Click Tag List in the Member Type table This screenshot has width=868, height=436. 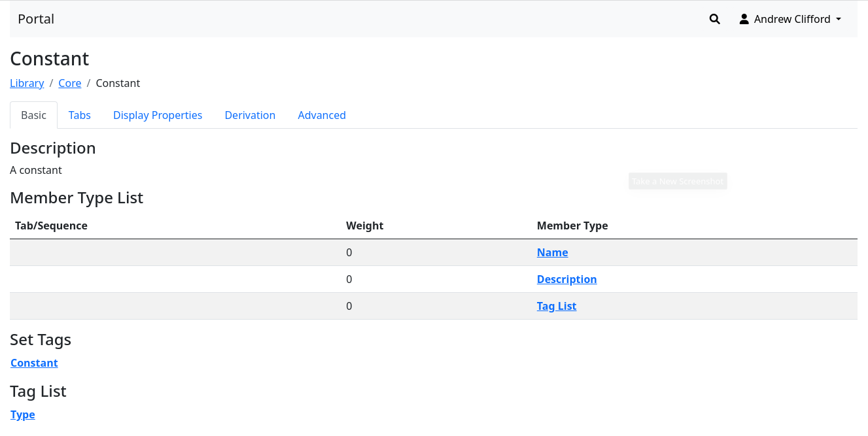[557, 306]
